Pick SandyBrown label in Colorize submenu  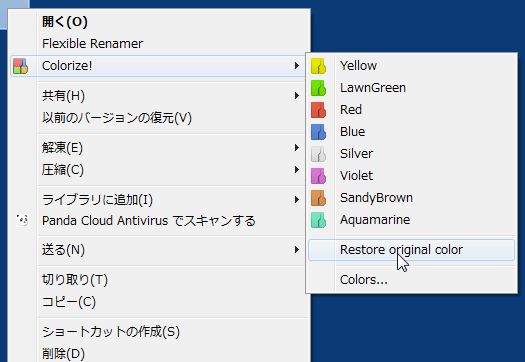(376, 198)
